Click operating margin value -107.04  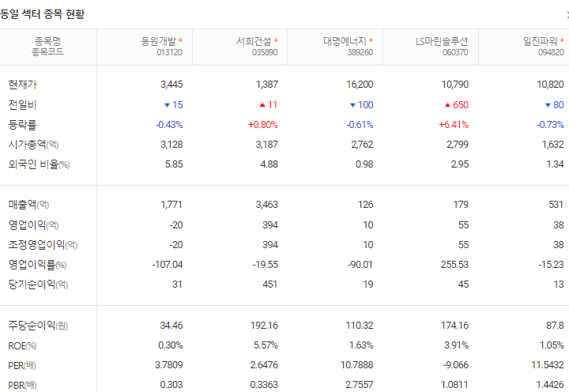point(168,265)
